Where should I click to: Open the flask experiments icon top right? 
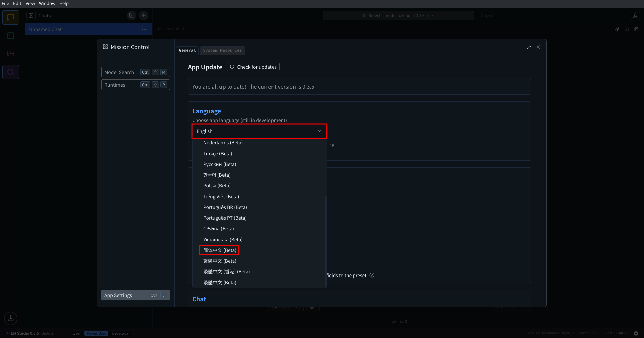coord(635,15)
